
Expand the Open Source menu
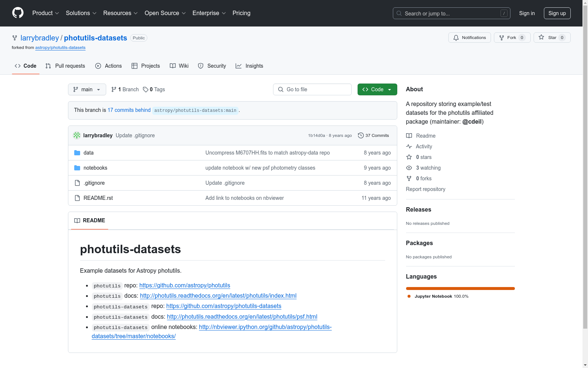coord(165,13)
